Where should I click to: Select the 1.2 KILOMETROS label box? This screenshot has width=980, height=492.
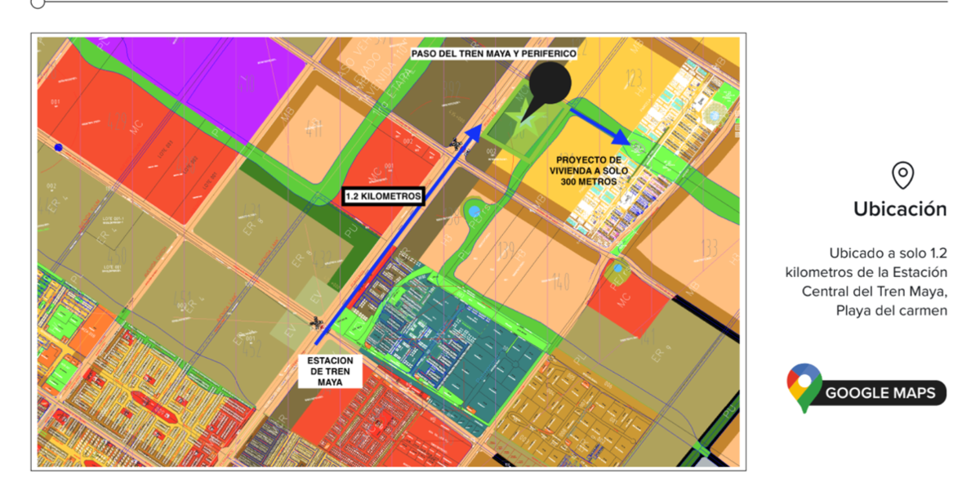coord(384,196)
